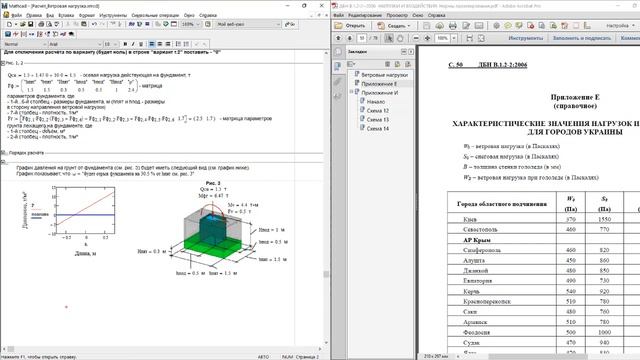The image size is (640, 360).
Task: Print PDF icon in Acrobat
Action: pyautogui.click(x=453, y=26)
